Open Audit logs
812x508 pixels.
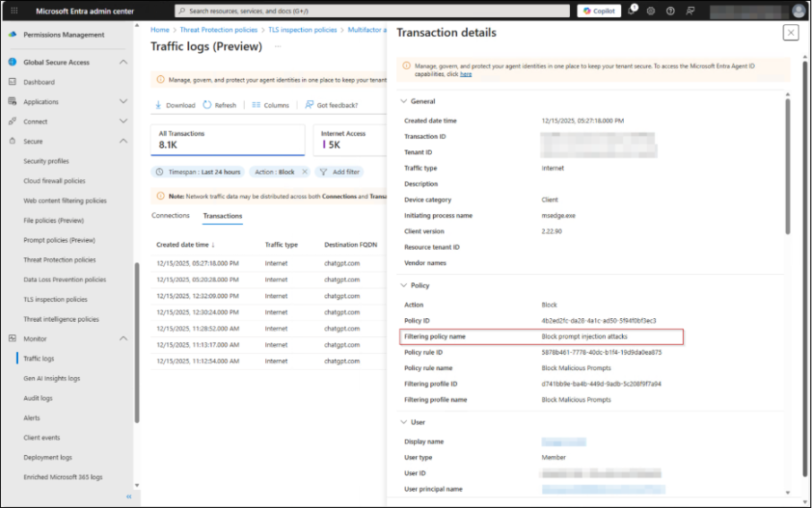38,398
